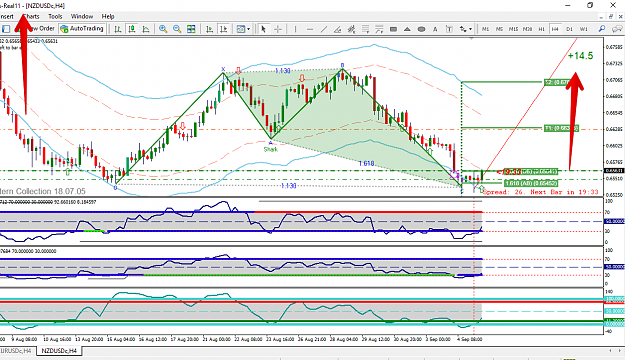Image resolution: width=625 pixels, height=360 pixels.
Task: Open the Tools menu
Action: pyautogui.click(x=55, y=16)
